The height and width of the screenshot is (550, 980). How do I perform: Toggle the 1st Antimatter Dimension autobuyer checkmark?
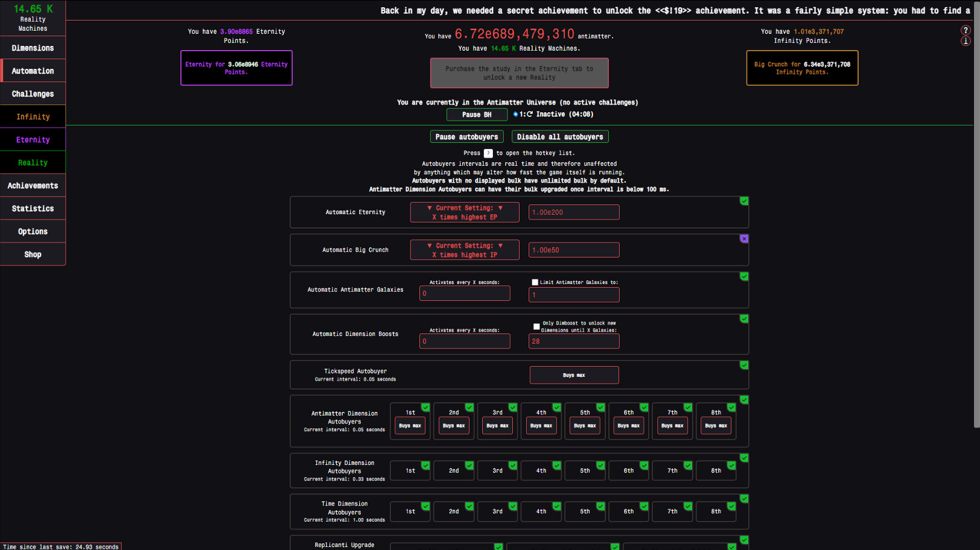(x=426, y=407)
